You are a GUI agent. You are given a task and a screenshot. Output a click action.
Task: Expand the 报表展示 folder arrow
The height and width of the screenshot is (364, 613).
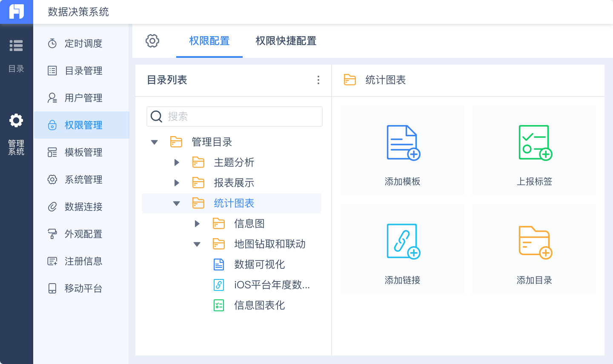[177, 183]
